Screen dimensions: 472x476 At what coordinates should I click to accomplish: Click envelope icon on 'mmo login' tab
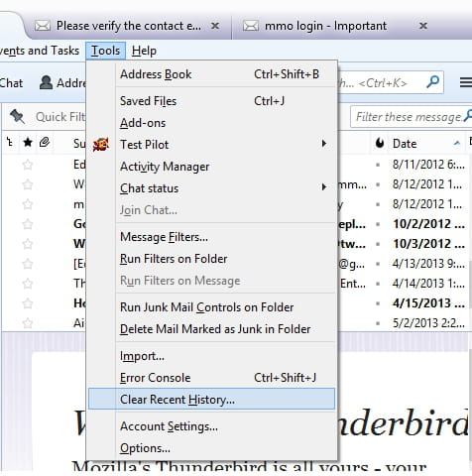[251, 26]
